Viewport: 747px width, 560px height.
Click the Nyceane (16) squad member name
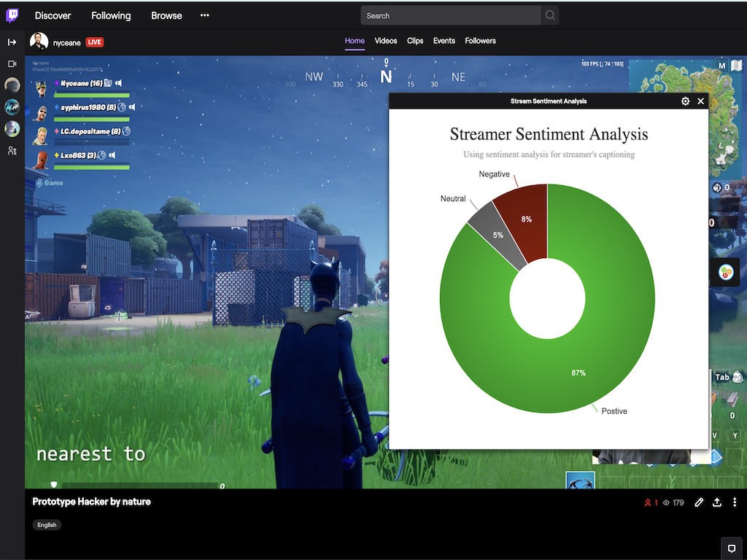coord(81,83)
